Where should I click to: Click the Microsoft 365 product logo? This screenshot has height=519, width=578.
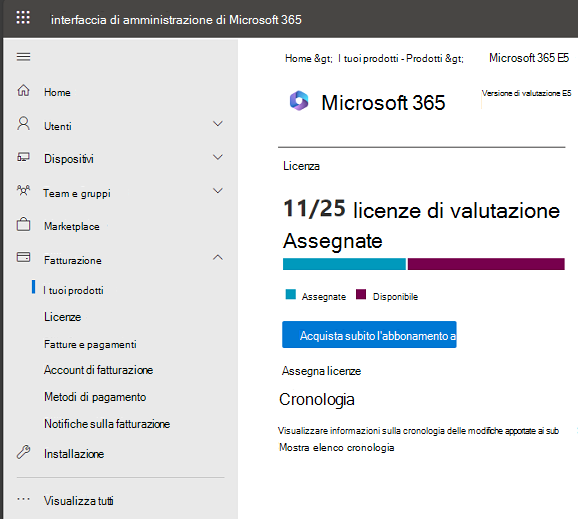(x=299, y=101)
